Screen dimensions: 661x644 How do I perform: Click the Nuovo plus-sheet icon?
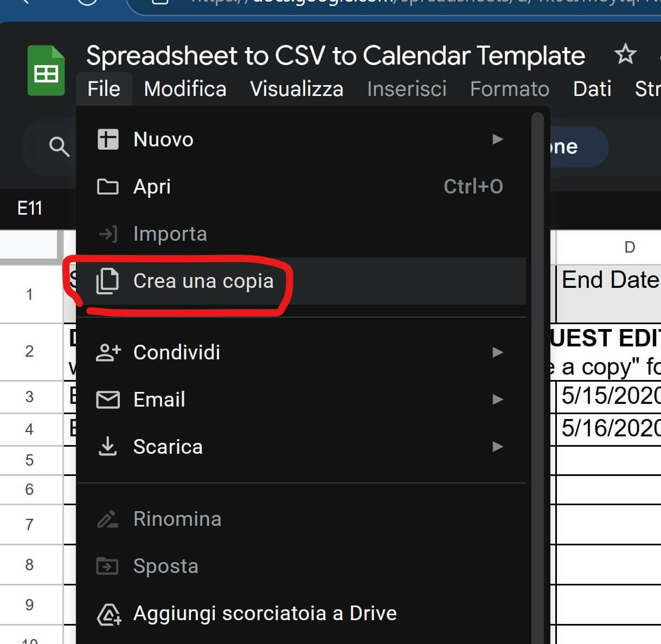click(x=108, y=139)
